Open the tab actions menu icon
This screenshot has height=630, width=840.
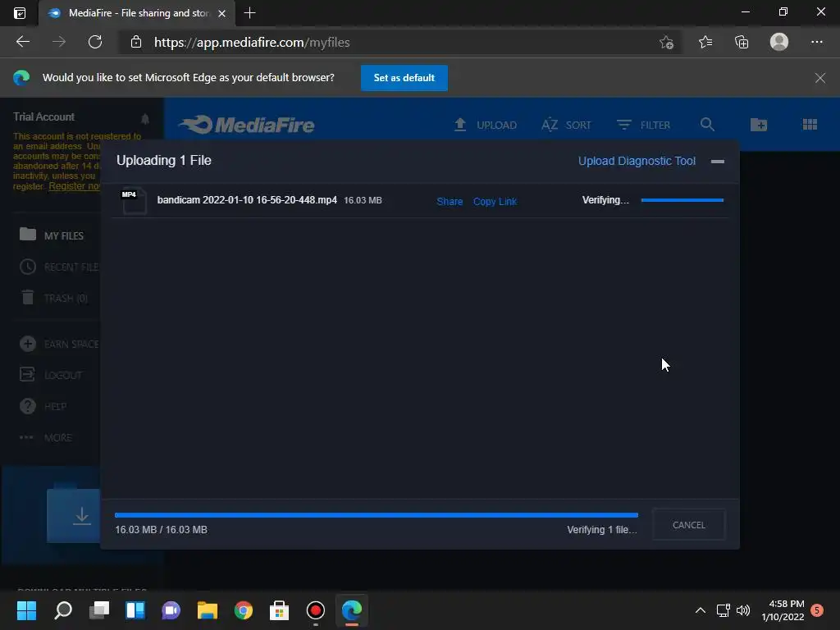click(x=20, y=13)
